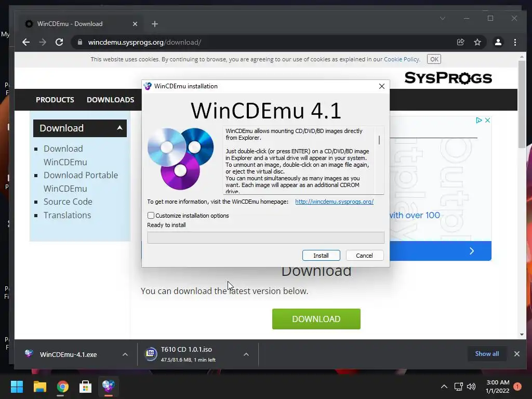The image size is (532, 399).
Task: Click the Install button in WinCDEmu dialog
Action: point(321,256)
